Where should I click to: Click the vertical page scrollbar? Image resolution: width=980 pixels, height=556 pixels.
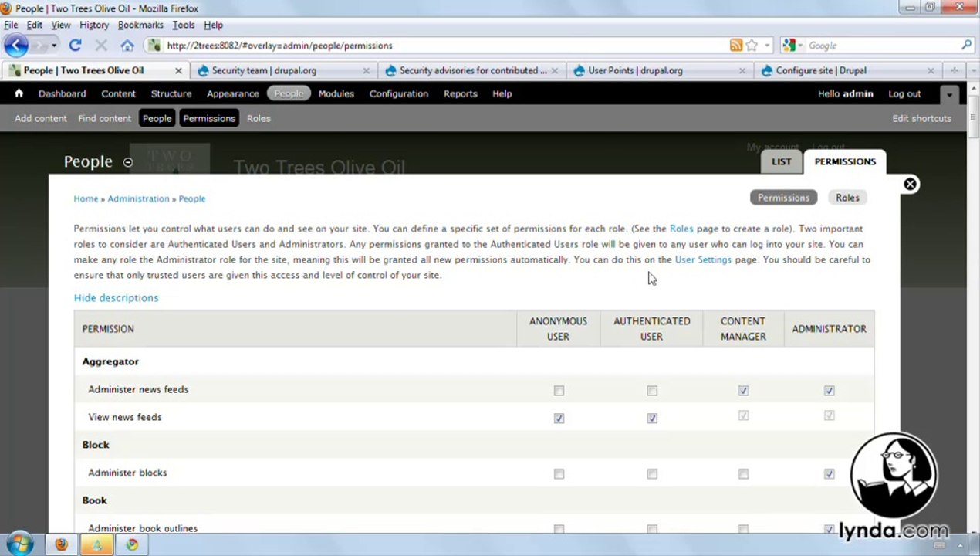click(974, 309)
